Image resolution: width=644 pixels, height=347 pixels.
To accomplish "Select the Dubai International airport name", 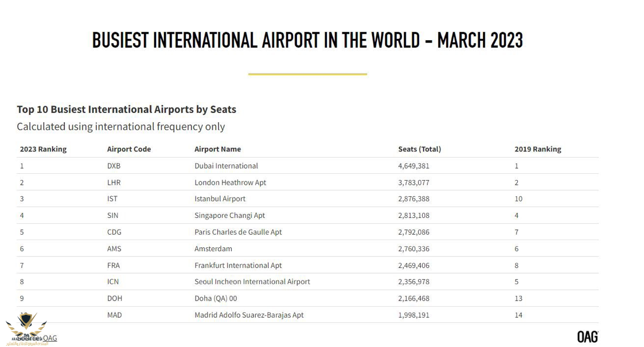I will tap(226, 166).
